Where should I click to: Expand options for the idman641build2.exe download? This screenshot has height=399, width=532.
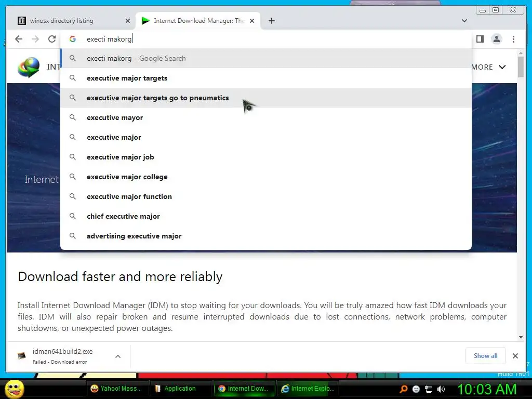[x=118, y=356]
